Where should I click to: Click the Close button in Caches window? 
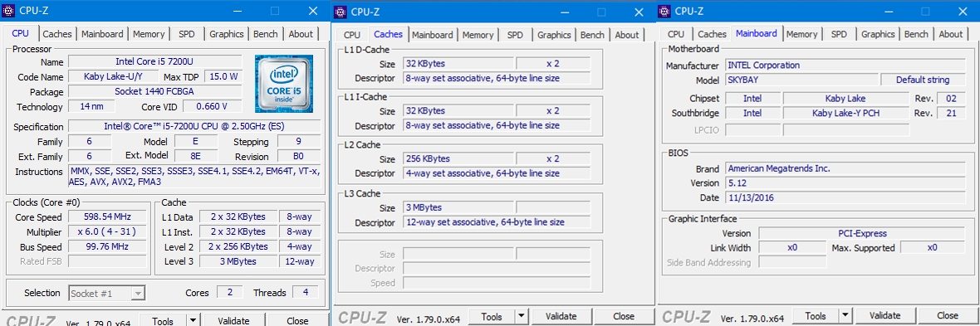[624, 317]
